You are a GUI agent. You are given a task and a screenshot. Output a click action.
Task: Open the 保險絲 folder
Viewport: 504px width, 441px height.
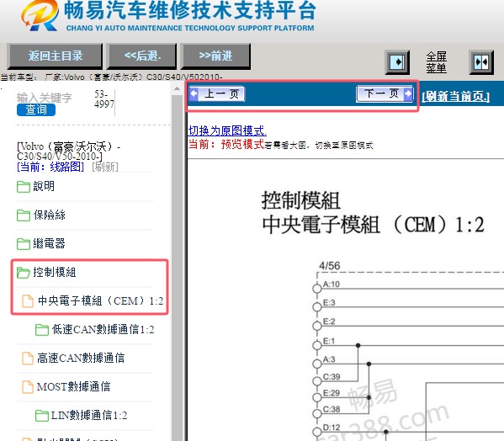[49, 215]
